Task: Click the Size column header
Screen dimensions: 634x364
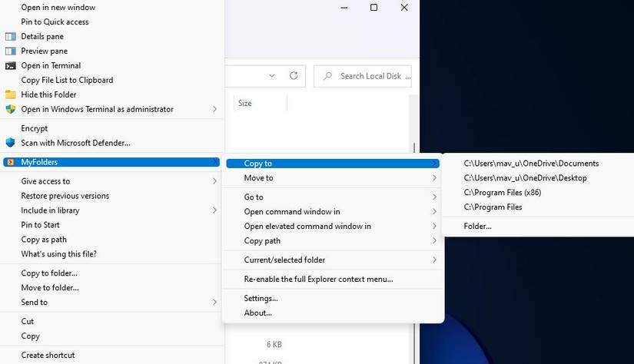Action: [260, 103]
